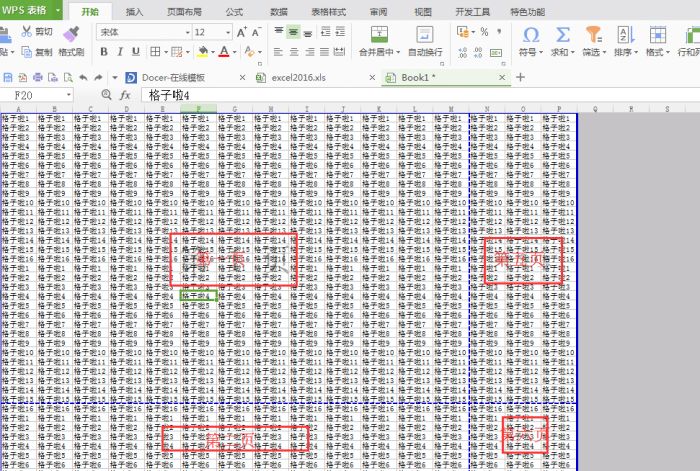This screenshot has width=700, height=471.
Task: Click the draw border table icon
Action: click(x=177, y=52)
